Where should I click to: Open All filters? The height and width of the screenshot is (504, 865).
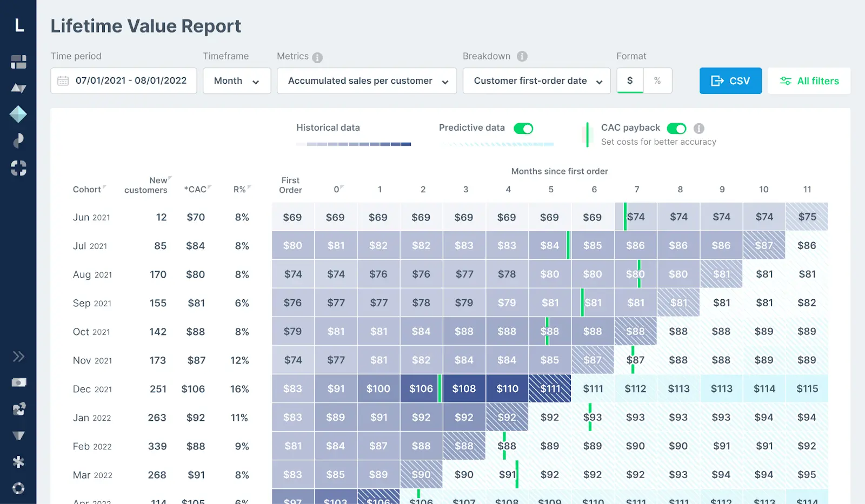[809, 80]
